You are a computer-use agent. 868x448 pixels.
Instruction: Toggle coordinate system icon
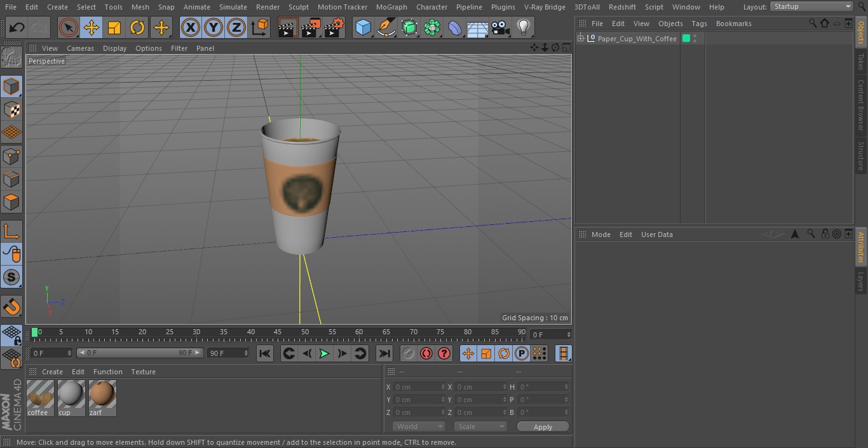coord(260,27)
